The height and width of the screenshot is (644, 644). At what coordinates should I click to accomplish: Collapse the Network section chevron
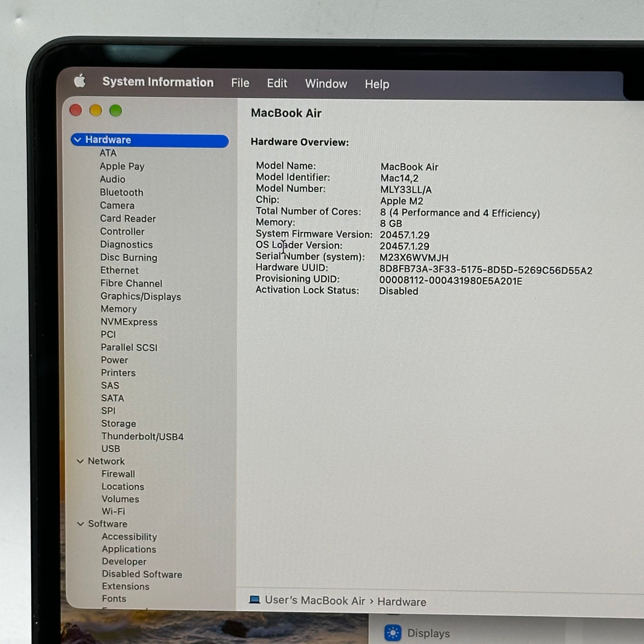pos(80,461)
